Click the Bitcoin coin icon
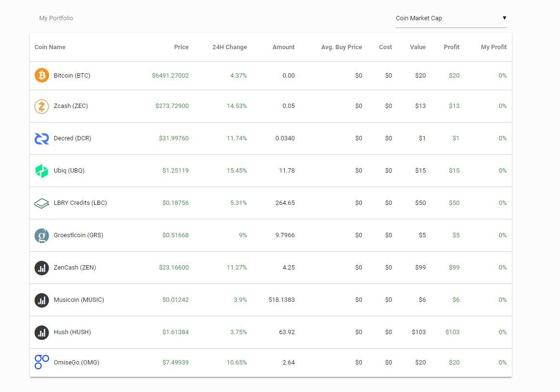Image resolution: width=560 pixels, height=392 pixels. pyautogui.click(x=42, y=75)
